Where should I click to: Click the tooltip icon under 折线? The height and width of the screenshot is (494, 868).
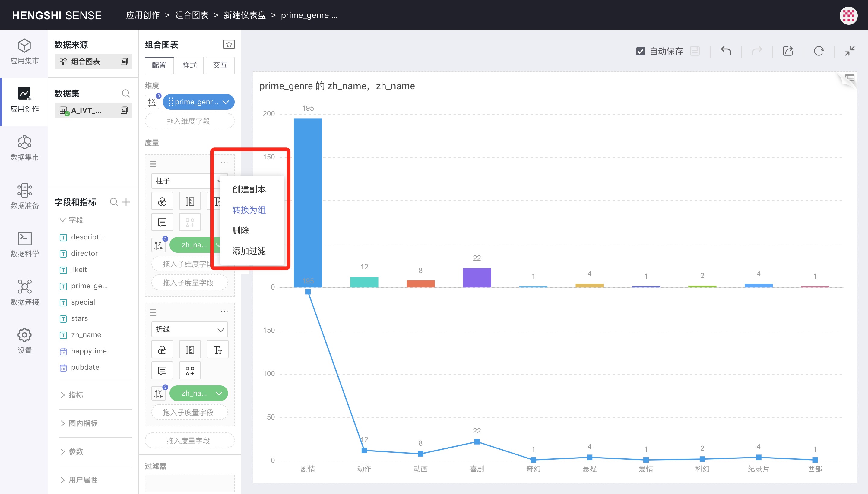(x=162, y=370)
